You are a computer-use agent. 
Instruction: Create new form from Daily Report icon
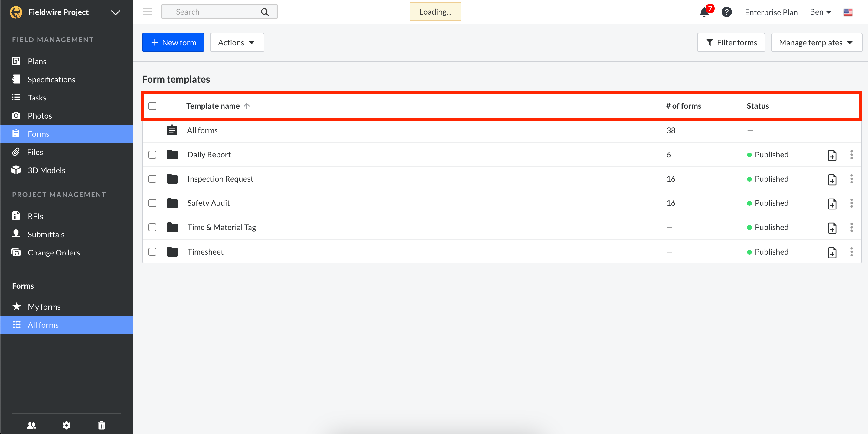832,155
